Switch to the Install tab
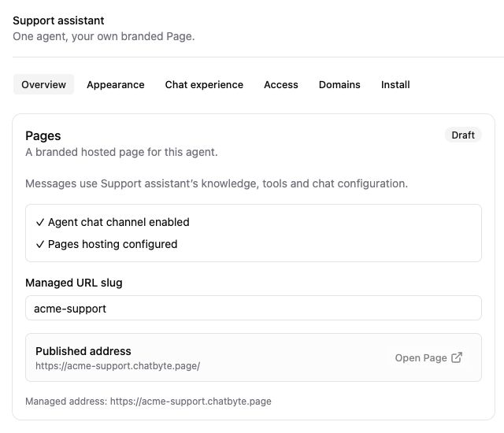The height and width of the screenshot is (433, 504). point(395,84)
